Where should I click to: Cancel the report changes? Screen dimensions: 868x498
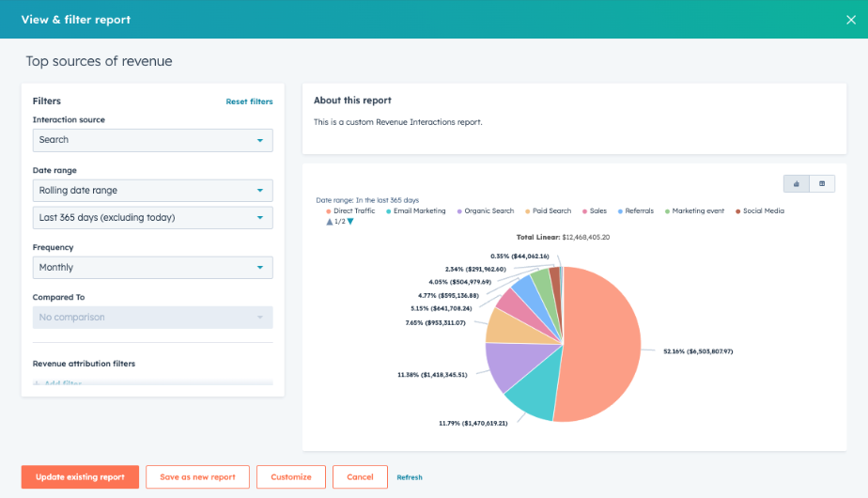coord(360,477)
